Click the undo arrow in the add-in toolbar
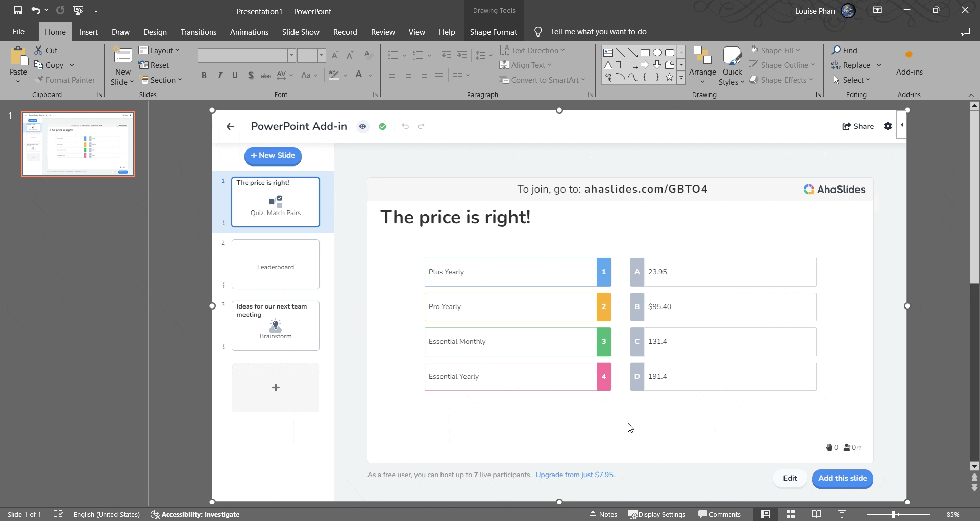 pyautogui.click(x=405, y=126)
